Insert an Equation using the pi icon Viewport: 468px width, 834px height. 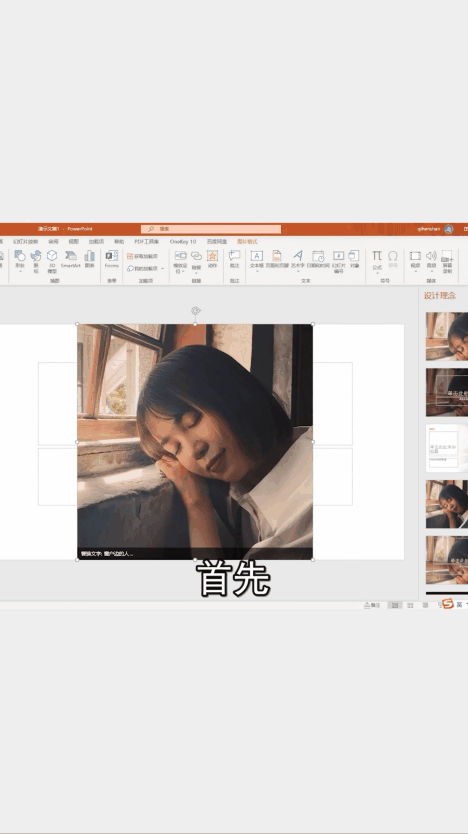click(377, 261)
